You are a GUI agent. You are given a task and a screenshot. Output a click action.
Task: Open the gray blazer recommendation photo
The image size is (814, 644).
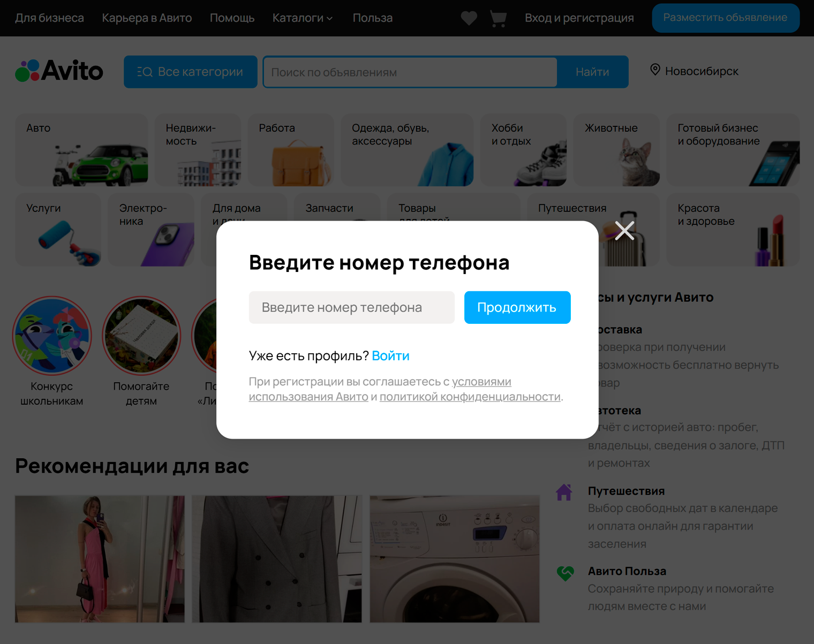tap(277, 559)
